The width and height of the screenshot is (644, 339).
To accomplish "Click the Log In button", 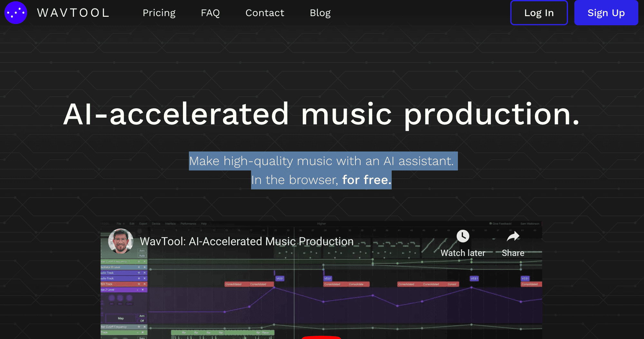I will point(539,13).
